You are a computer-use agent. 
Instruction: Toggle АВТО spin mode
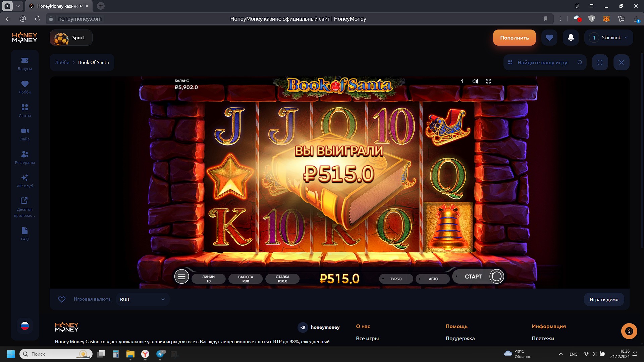(433, 279)
